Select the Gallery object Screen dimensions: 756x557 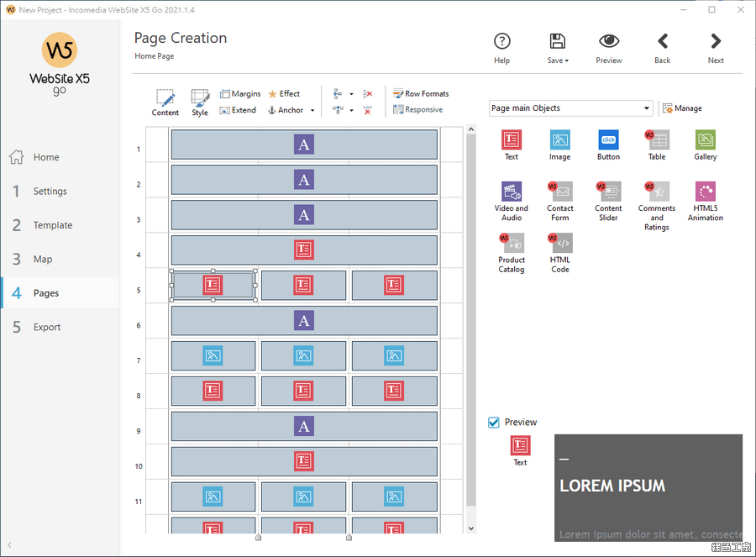point(706,145)
